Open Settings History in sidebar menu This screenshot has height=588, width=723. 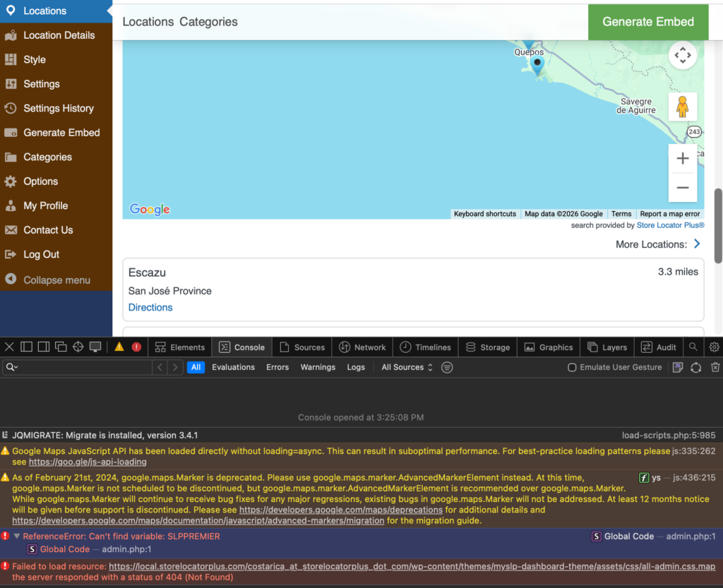pos(58,108)
